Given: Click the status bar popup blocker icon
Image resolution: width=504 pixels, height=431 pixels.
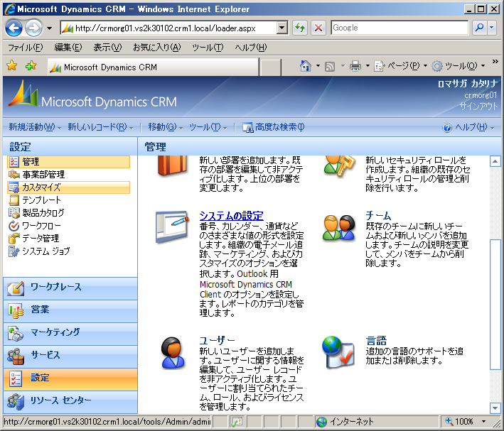Looking at the screenshot, I should (x=237, y=421).
